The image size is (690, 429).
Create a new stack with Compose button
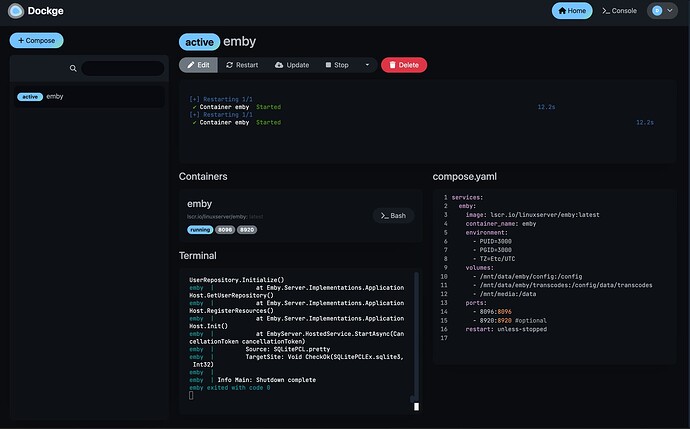tap(37, 40)
